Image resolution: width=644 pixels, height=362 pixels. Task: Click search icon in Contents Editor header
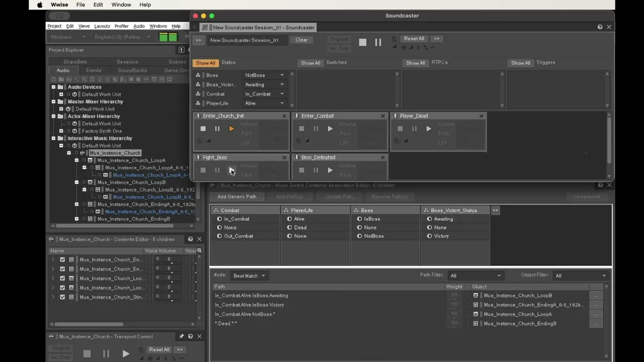pyautogui.click(x=199, y=250)
